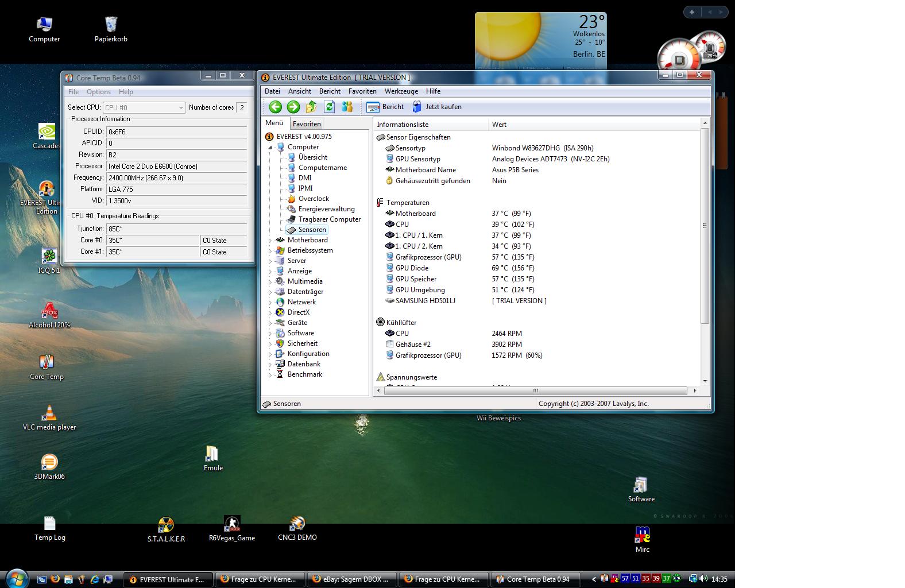Image resolution: width=905 pixels, height=588 pixels.
Task: Open the File menu in Core Temp
Action: [x=74, y=92]
